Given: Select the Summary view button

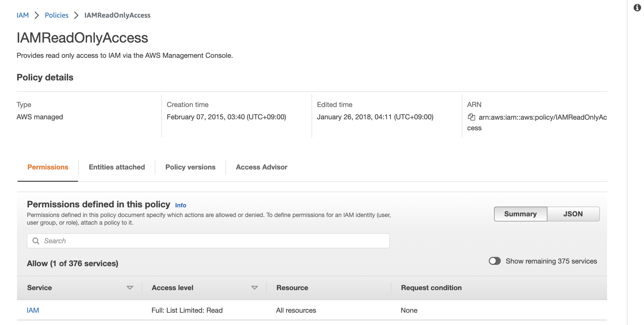Looking at the screenshot, I should click(x=520, y=214).
